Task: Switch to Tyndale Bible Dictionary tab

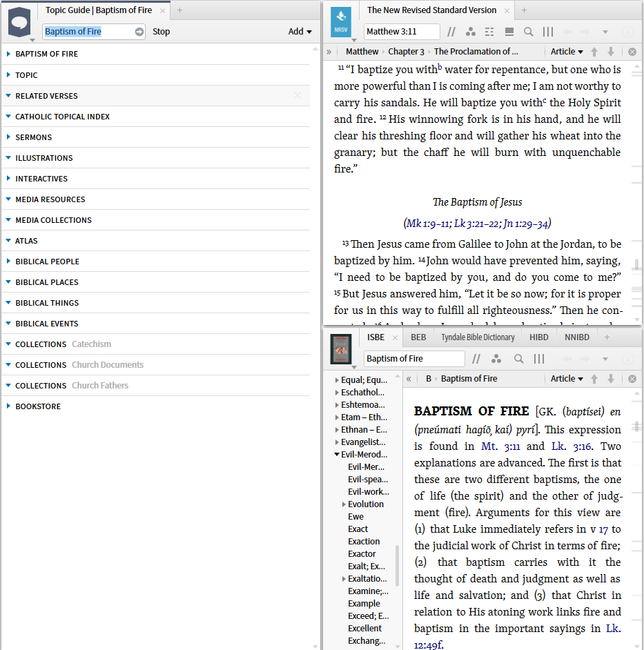Action: [478, 337]
